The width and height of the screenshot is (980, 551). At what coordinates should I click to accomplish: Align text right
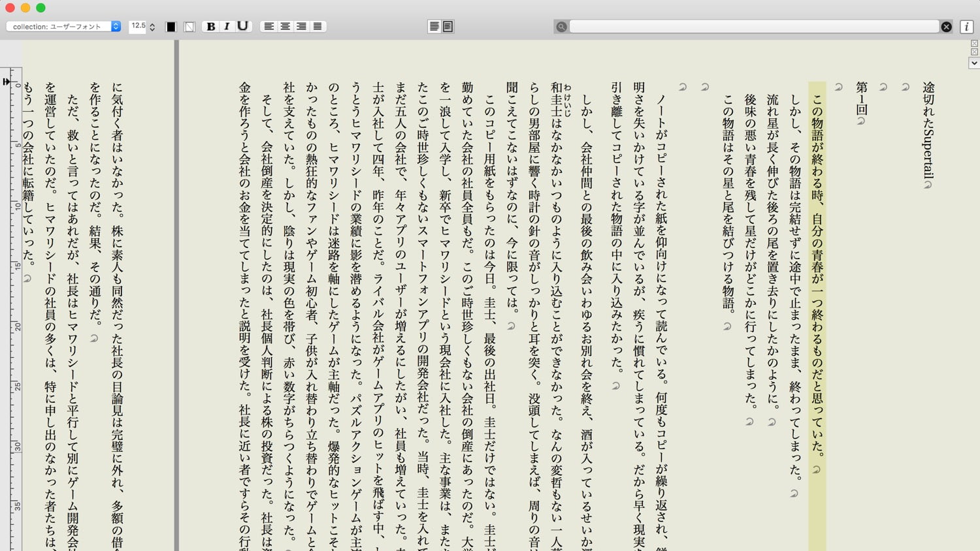tap(301, 26)
